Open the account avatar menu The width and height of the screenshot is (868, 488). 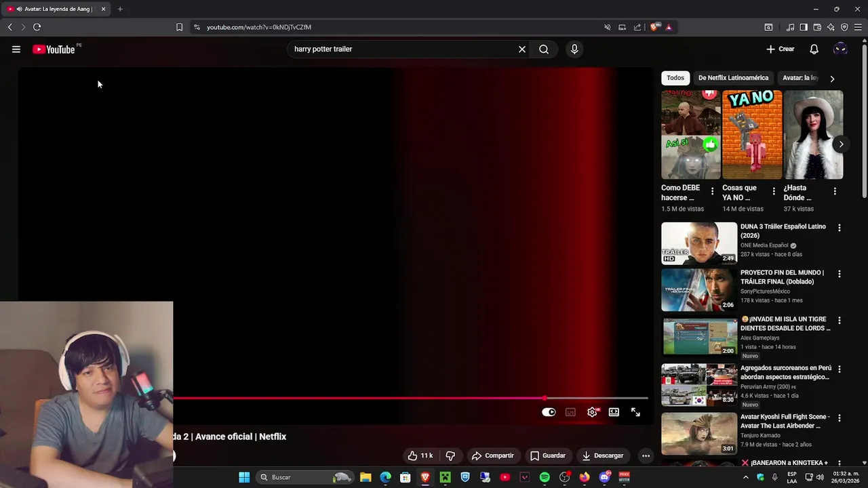840,49
